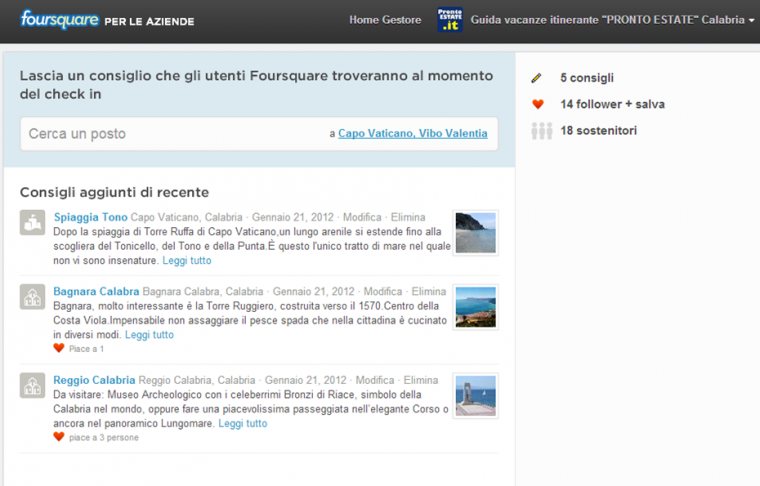Open the Spiaggia Tono beach photo thumbnail
Image resolution: width=760 pixels, height=486 pixels.
click(475, 233)
